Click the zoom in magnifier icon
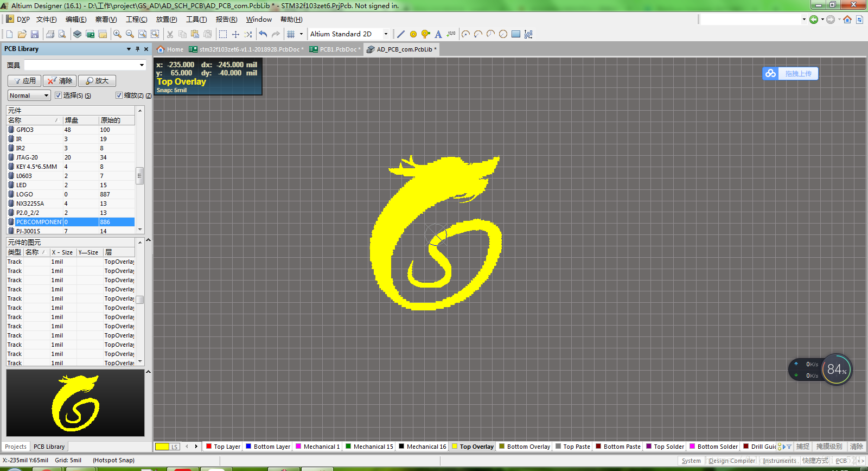Viewport: 868px width, 471px height. click(117, 34)
